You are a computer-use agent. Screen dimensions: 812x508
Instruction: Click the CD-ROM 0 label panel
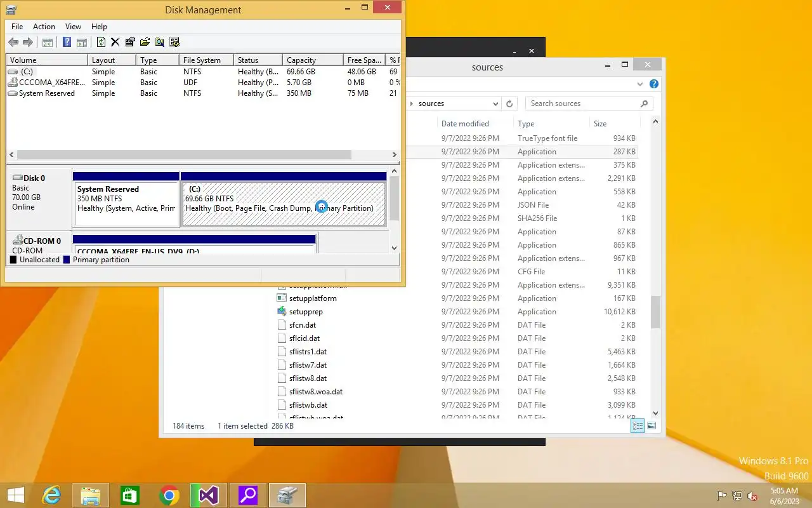38,244
